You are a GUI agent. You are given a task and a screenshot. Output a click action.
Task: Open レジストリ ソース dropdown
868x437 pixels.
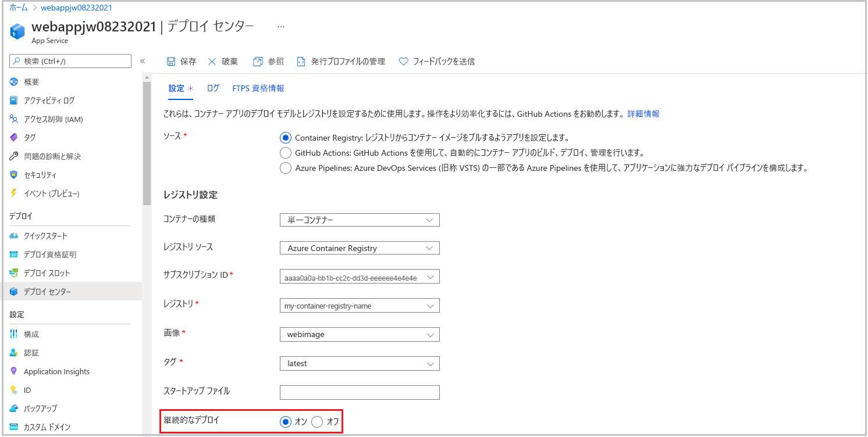pos(360,248)
